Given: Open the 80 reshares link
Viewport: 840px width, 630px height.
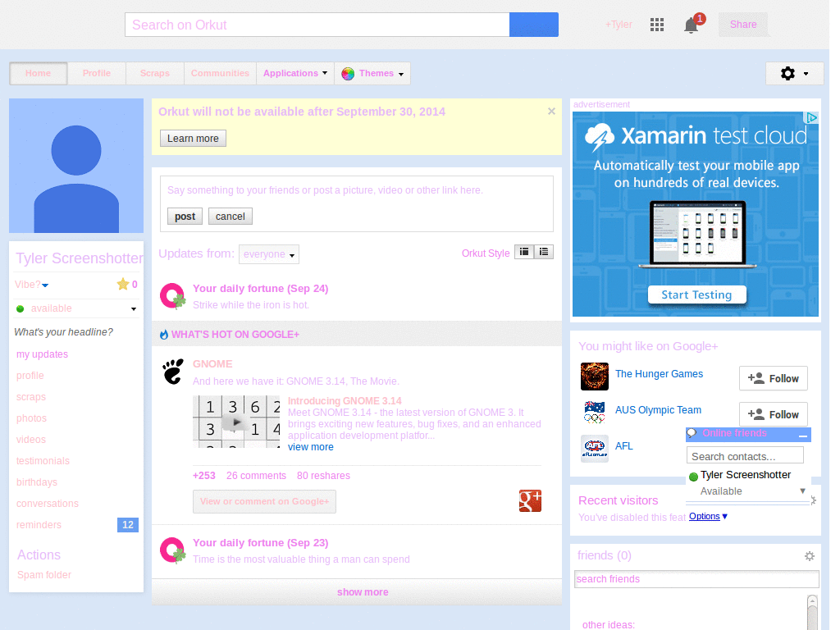Looking at the screenshot, I should [323, 476].
